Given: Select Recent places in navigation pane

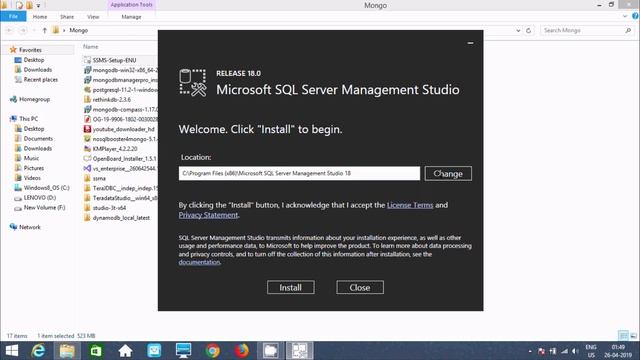Looking at the screenshot, I should [40, 80].
